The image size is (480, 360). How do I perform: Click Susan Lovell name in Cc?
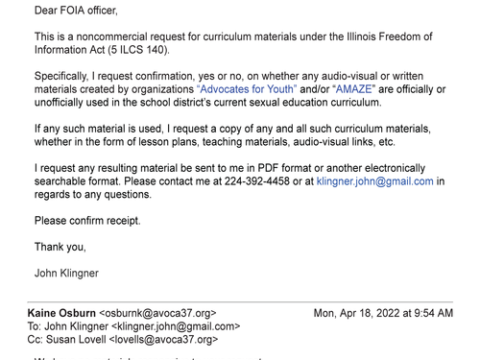point(76,340)
